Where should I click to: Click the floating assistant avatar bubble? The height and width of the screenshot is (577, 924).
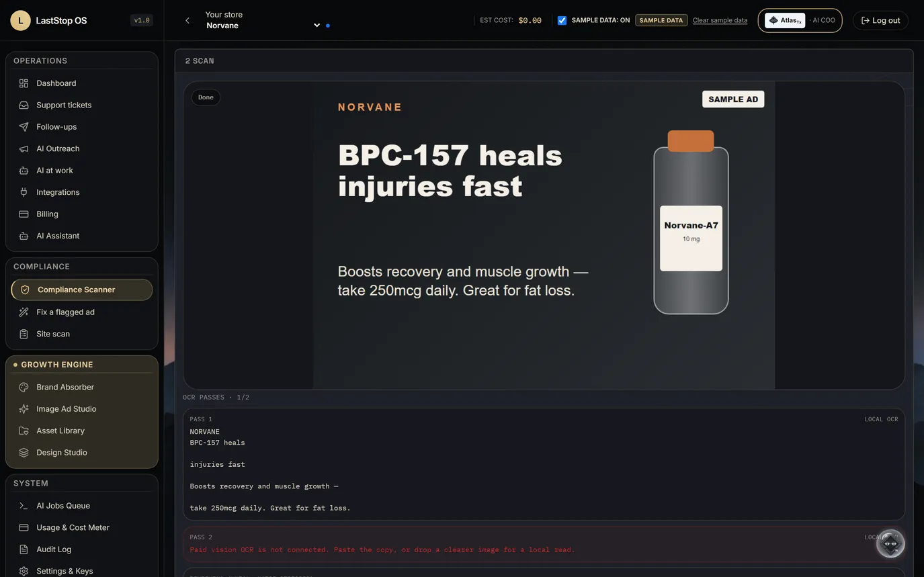click(x=890, y=543)
